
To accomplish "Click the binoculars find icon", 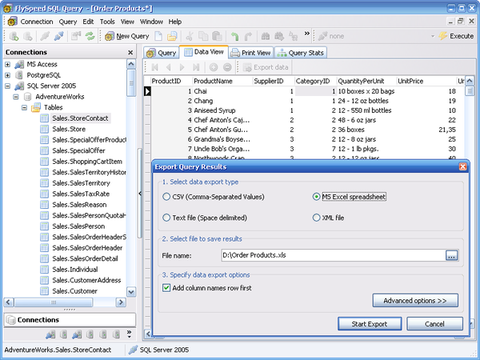I will [265, 36].
